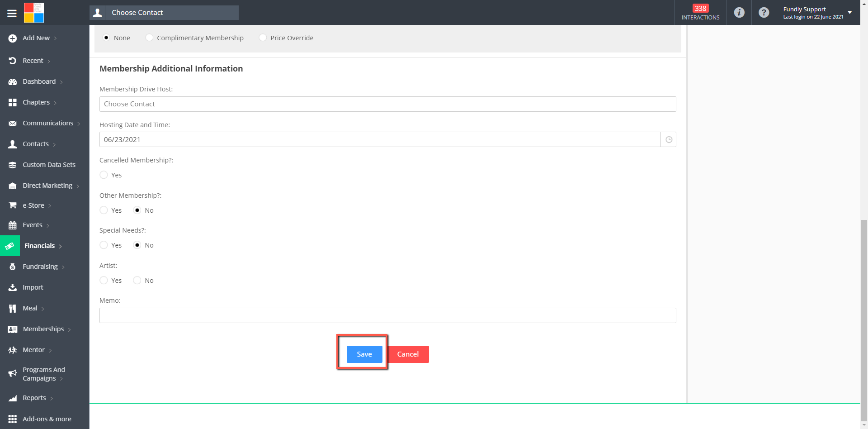This screenshot has height=429, width=868.
Task: Toggle the hamburger menu icon
Action: pyautogui.click(x=12, y=13)
